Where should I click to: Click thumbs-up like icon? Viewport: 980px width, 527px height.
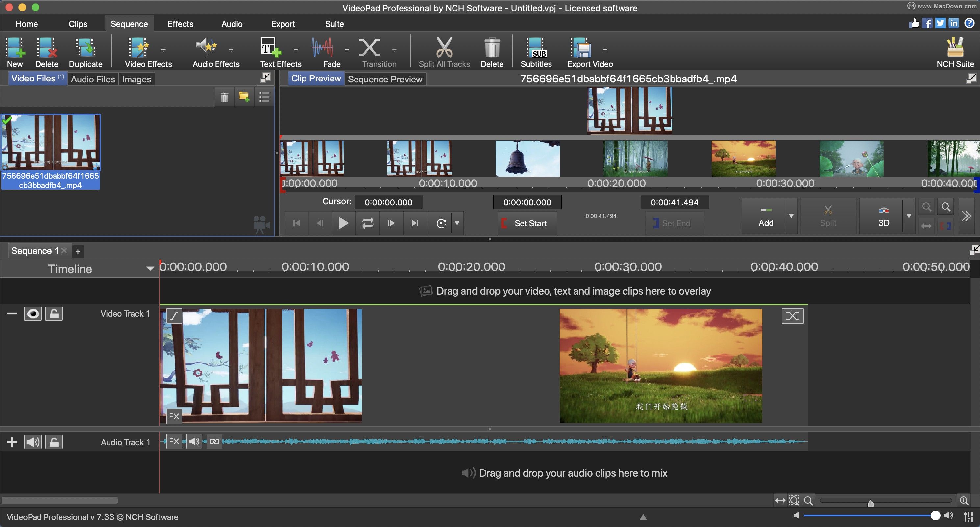point(914,24)
